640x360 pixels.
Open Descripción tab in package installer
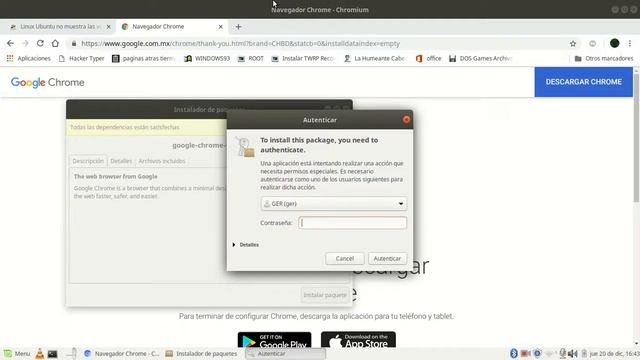pos(88,161)
